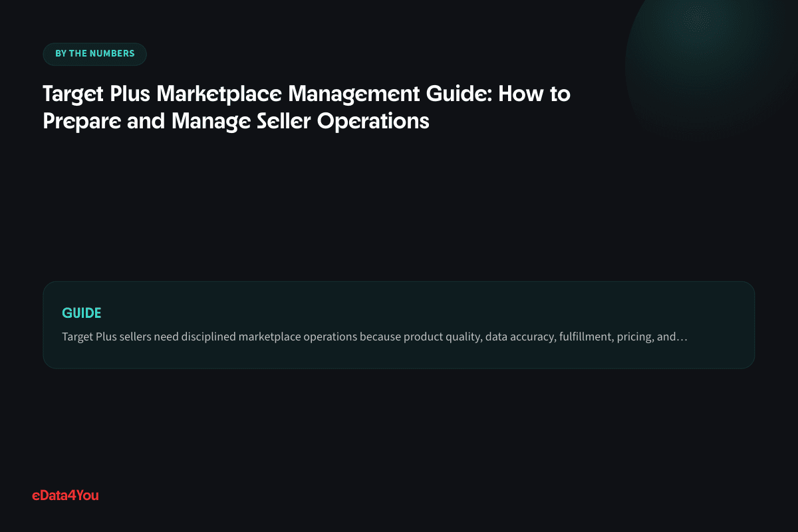Click the BY THE NUMBERS badge
Screen dimensions: 798x532
(x=94, y=54)
